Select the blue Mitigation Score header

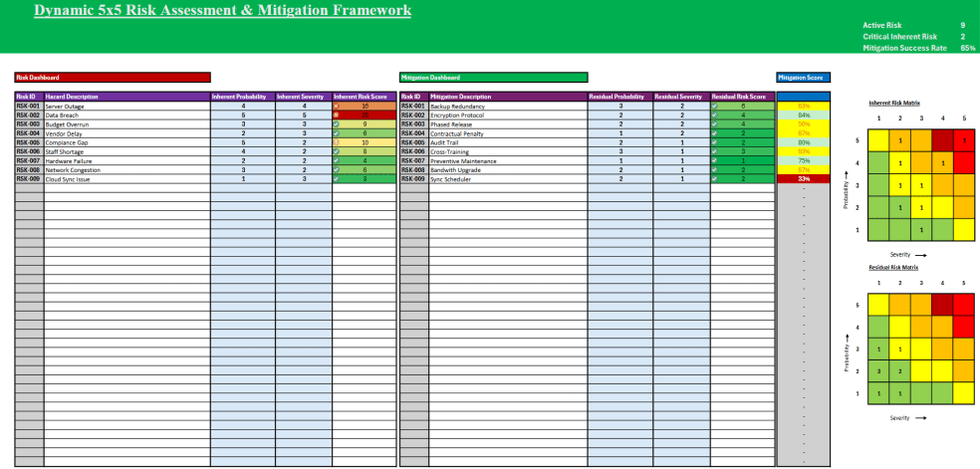[803, 78]
